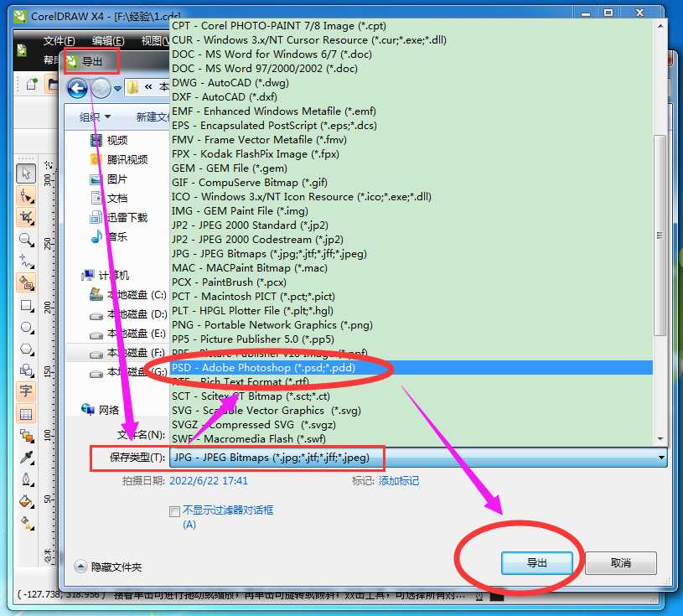Select the Outline pen tool
The height and width of the screenshot is (616, 683).
pyautogui.click(x=26, y=479)
